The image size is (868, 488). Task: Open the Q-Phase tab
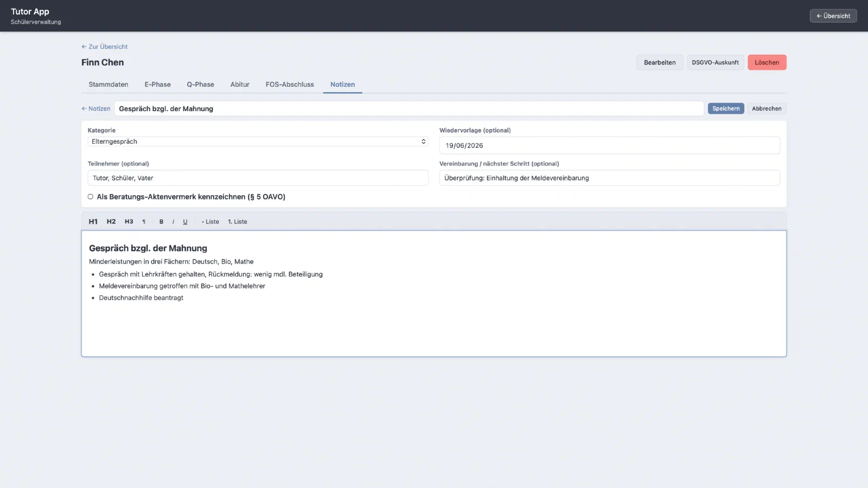pyautogui.click(x=201, y=85)
